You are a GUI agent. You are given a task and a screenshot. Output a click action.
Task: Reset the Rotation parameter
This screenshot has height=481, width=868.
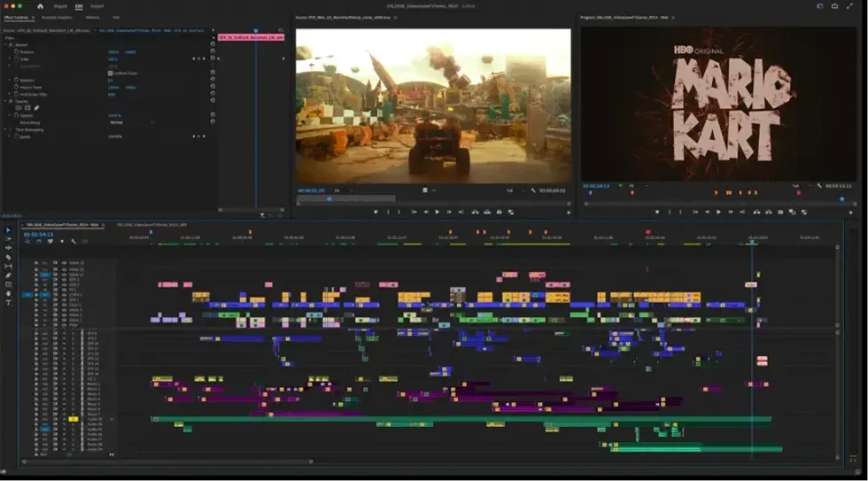pyautogui.click(x=213, y=79)
